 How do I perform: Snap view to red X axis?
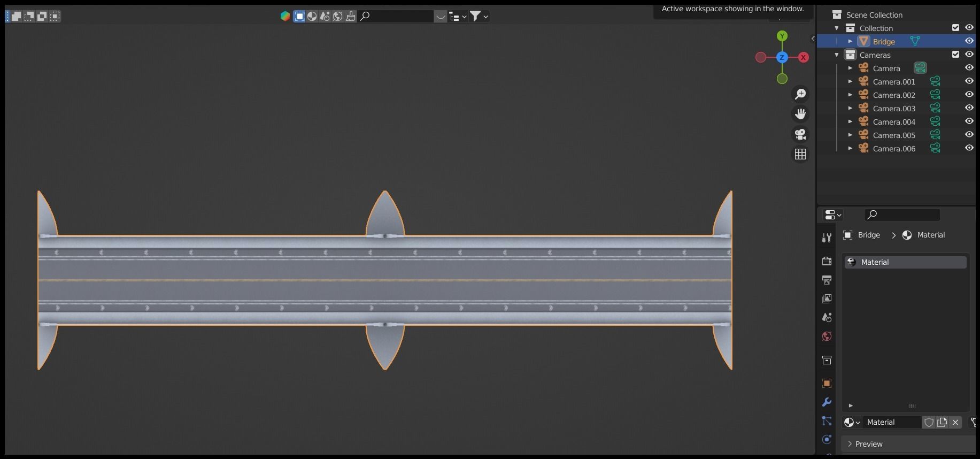803,57
